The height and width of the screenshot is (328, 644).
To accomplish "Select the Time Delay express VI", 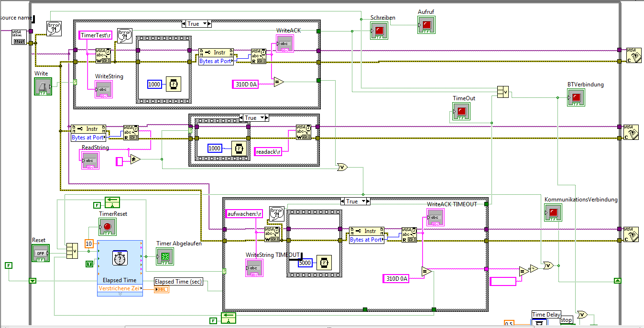I will pyautogui.click(x=546, y=319).
